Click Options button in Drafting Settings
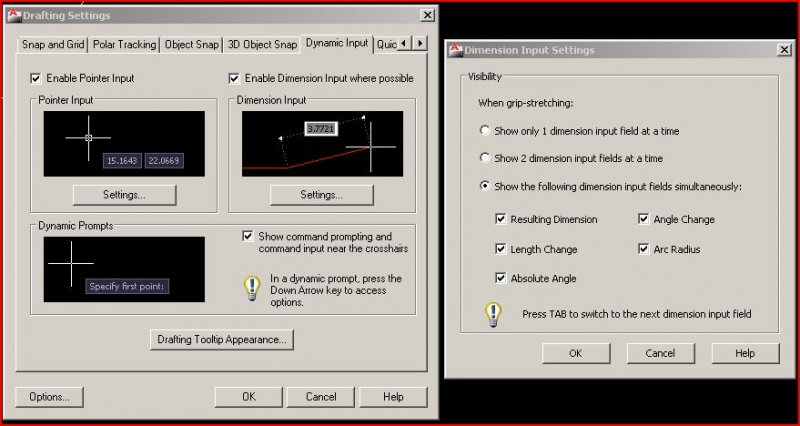Viewport: 800px width, 426px height. (x=49, y=397)
